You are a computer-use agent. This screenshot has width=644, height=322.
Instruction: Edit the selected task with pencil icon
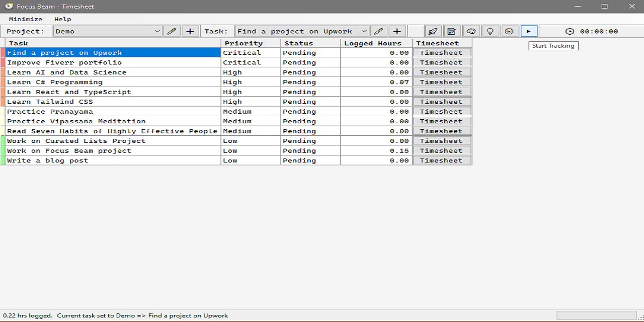(x=378, y=31)
